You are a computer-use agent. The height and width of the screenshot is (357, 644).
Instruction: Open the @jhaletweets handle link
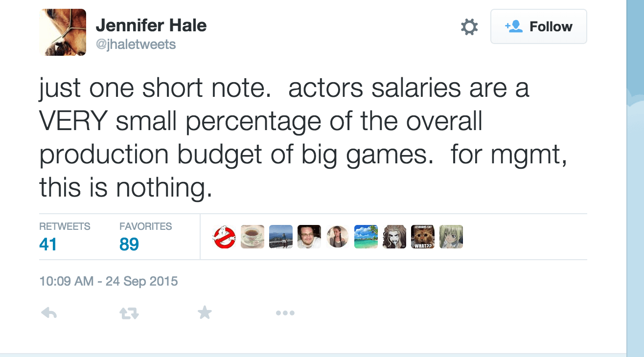point(138,44)
